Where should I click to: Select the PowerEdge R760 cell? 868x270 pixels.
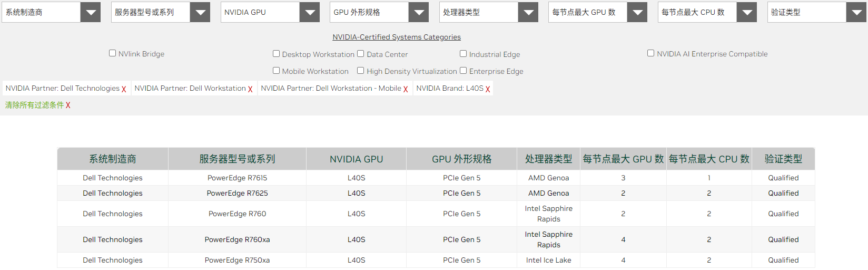point(237,214)
